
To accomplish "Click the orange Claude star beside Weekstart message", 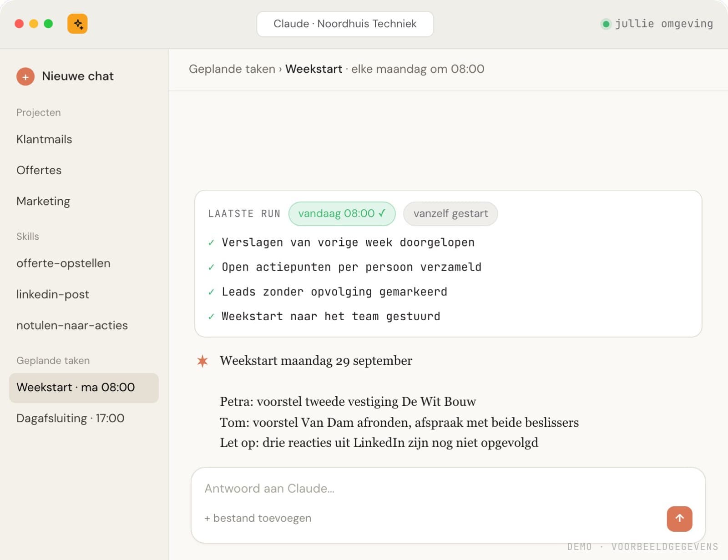I will [202, 361].
